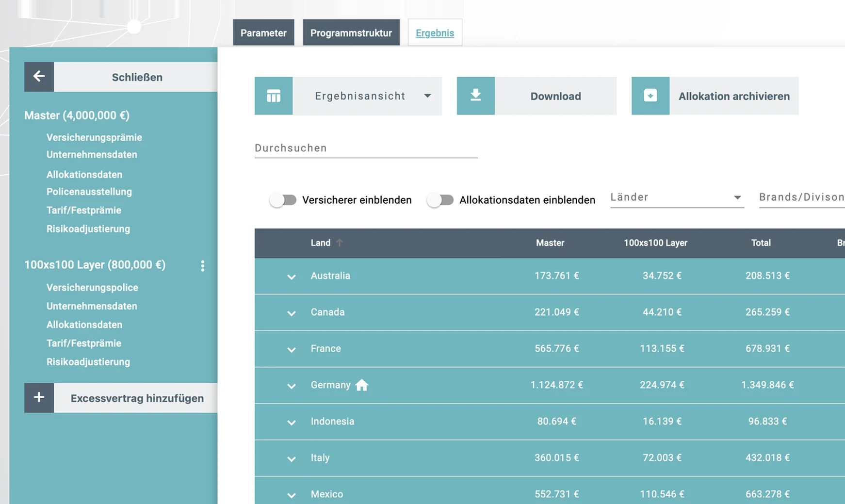This screenshot has width=845, height=504.
Task: Open the Länder dropdown filter
Action: [677, 197]
